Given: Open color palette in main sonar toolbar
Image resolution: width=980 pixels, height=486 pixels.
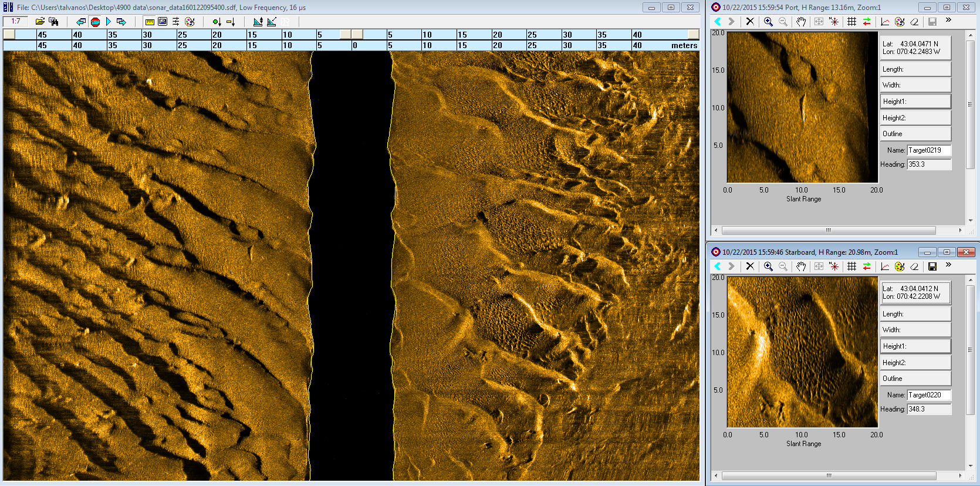Looking at the screenshot, I should coord(190,22).
